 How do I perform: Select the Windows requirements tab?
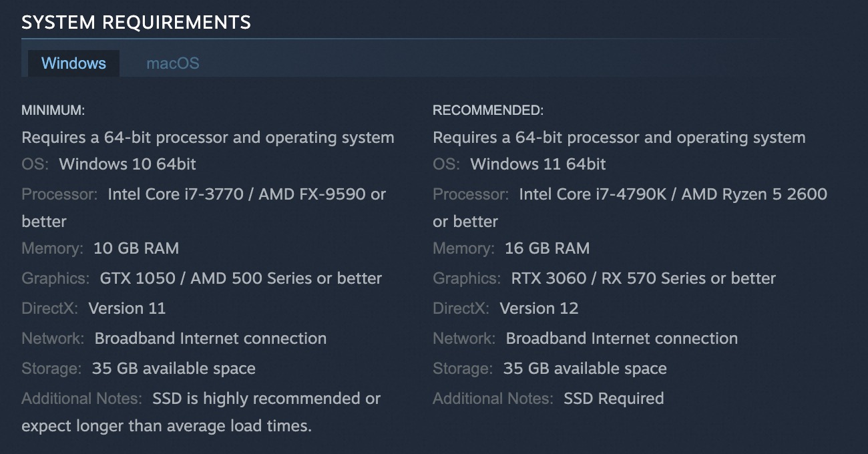click(x=73, y=63)
